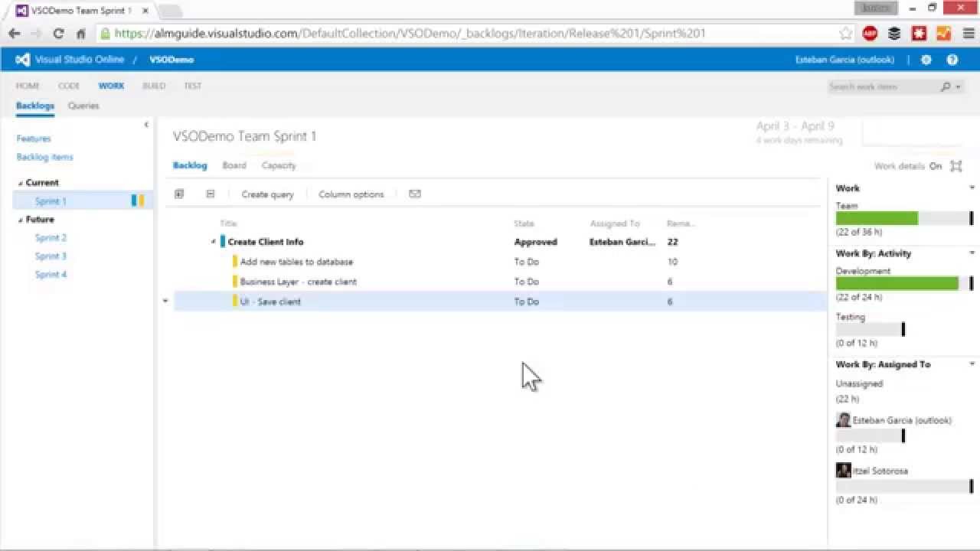
Task: Switch to Board view tab
Action: [234, 165]
